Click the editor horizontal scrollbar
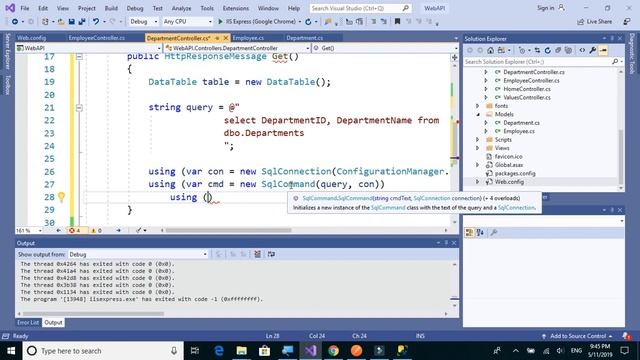 pos(228,230)
